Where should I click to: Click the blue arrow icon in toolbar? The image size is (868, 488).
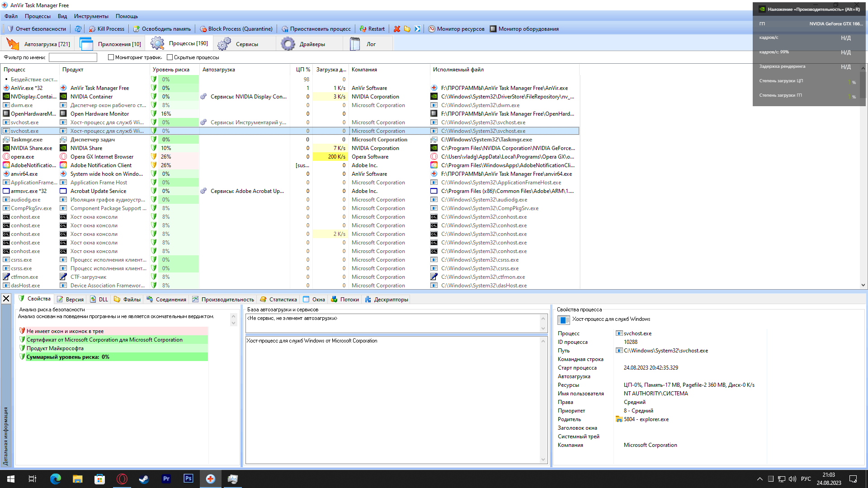pos(418,29)
